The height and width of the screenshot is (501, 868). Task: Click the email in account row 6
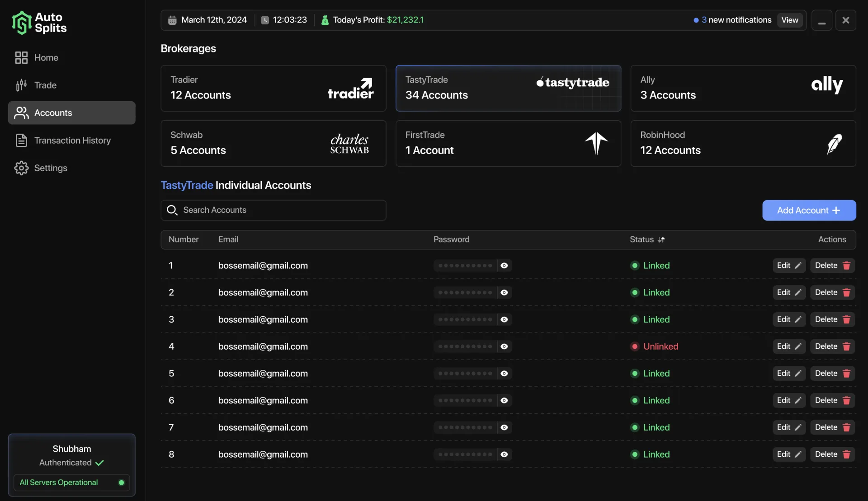point(263,400)
